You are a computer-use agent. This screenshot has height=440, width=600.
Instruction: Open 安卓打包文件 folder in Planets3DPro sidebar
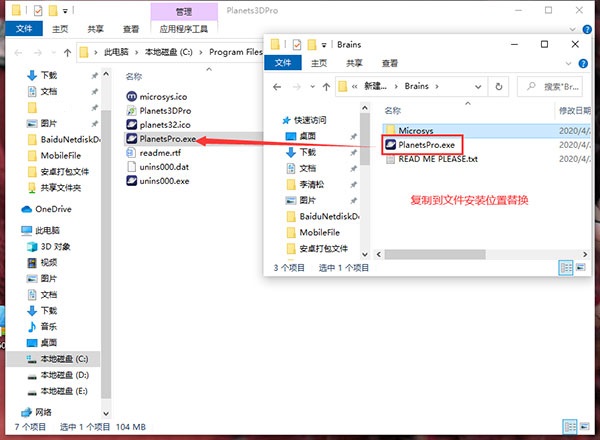58,171
